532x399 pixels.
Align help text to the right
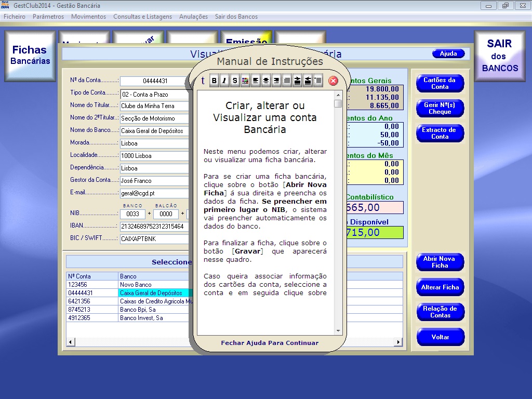(x=276, y=81)
